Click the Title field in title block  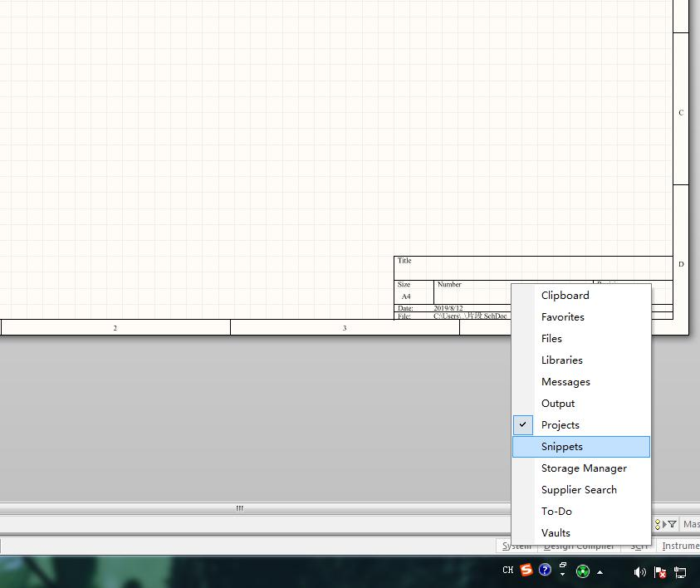533,268
